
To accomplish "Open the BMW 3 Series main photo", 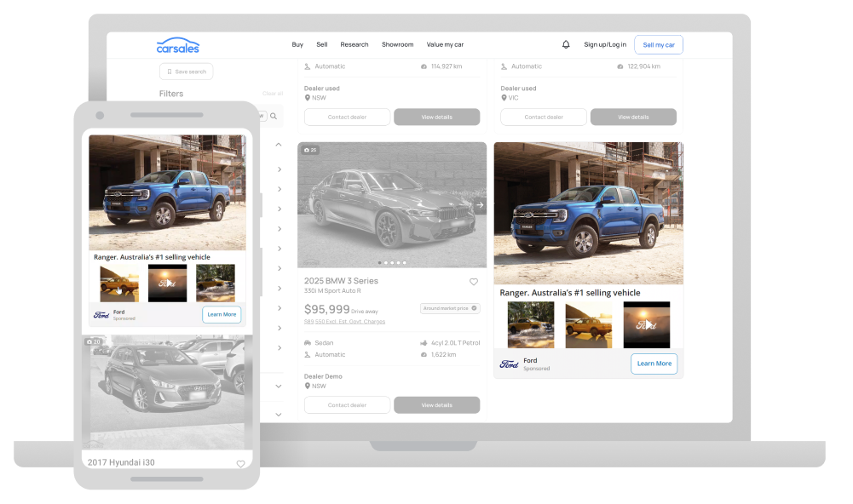I will pyautogui.click(x=392, y=205).
